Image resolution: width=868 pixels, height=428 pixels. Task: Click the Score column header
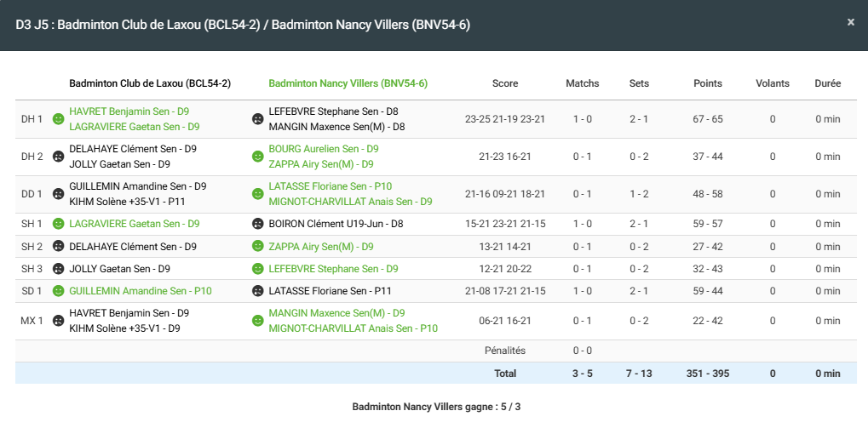[x=504, y=83]
